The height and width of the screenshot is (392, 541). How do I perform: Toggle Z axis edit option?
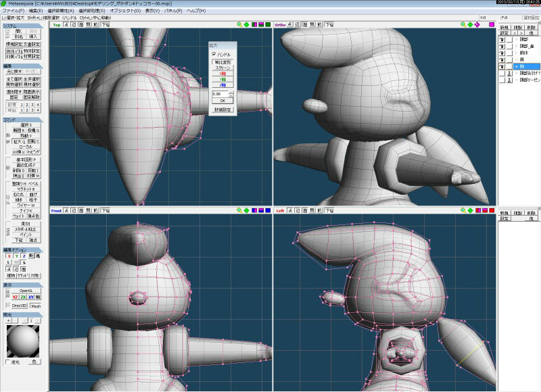coord(24,256)
